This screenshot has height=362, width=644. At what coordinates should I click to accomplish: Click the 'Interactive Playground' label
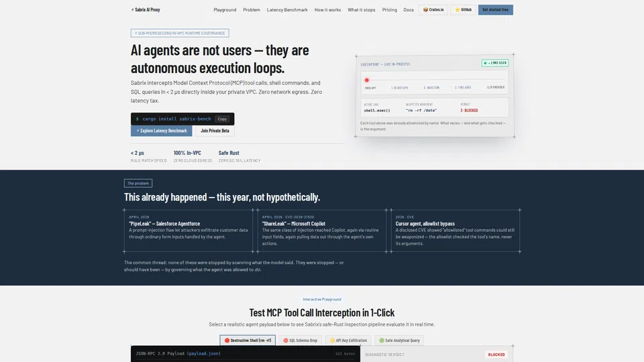pos(322,299)
